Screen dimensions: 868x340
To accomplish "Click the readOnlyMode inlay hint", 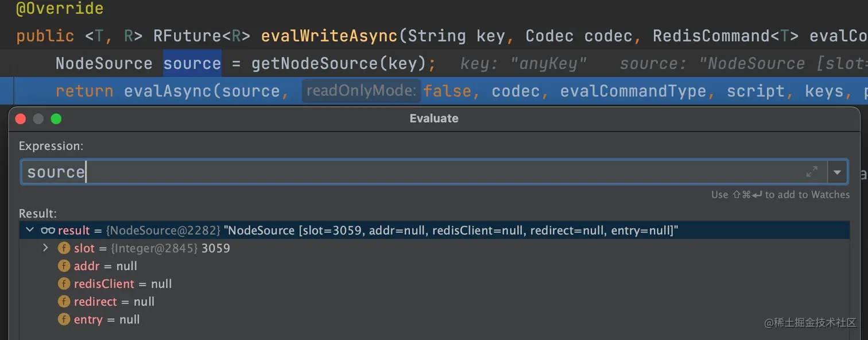I will coord(361,91).
